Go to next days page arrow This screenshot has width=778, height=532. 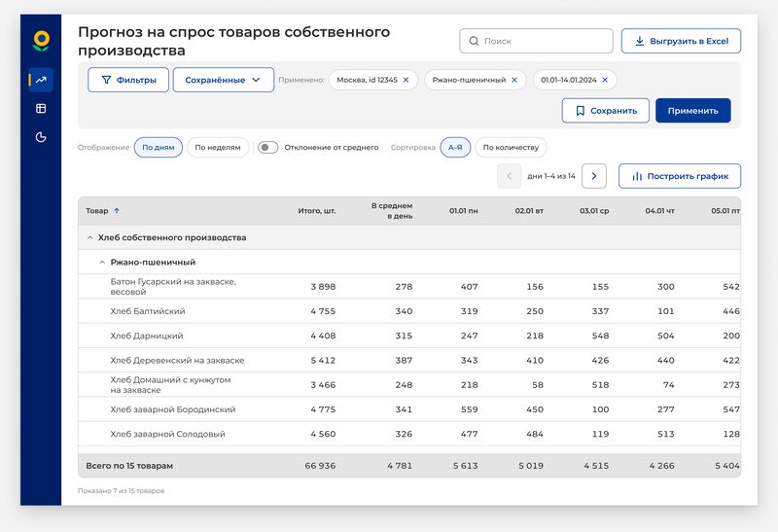(594, 176)
